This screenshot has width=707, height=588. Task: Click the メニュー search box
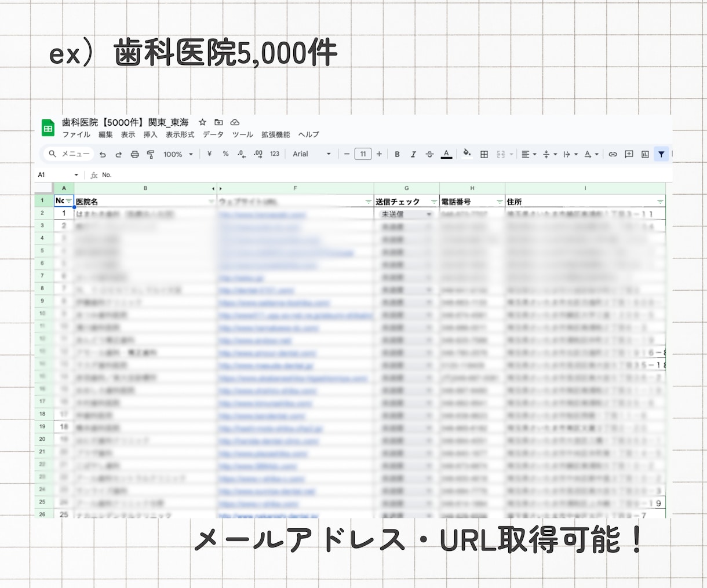tap(70, 154)
